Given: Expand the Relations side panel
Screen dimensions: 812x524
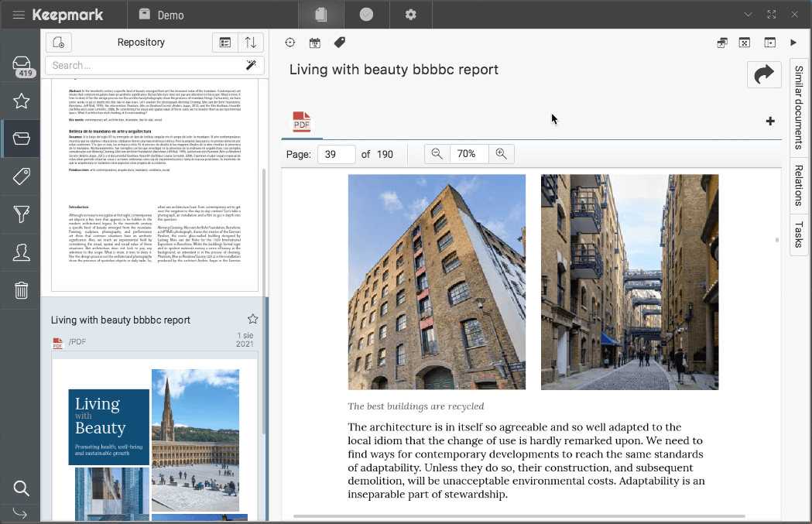Looking at the screenshot, I should [799, 186].
